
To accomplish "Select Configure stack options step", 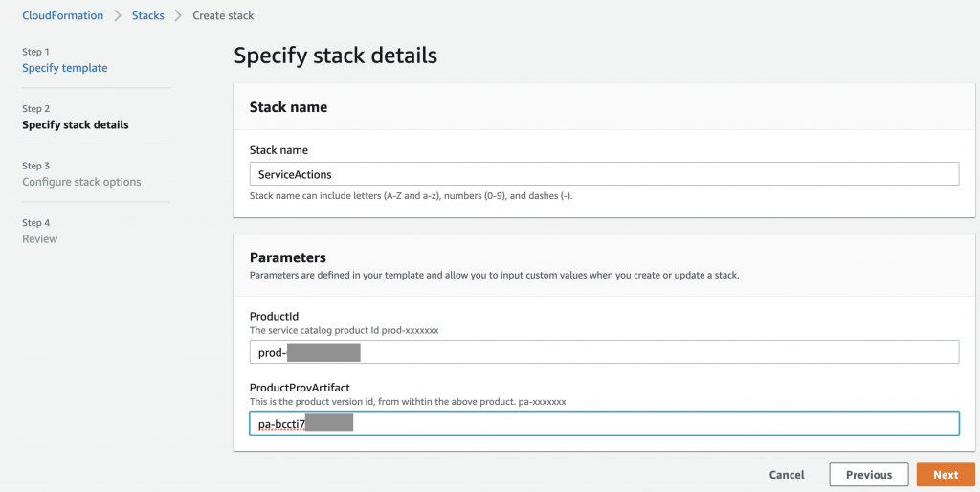I will [x=81, y=182].
